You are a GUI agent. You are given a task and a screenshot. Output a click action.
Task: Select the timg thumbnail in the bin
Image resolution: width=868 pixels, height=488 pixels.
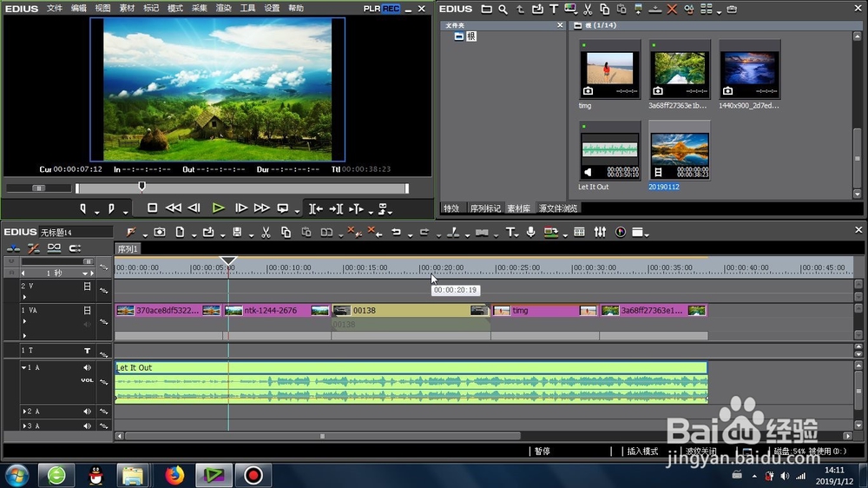(609, 69)
